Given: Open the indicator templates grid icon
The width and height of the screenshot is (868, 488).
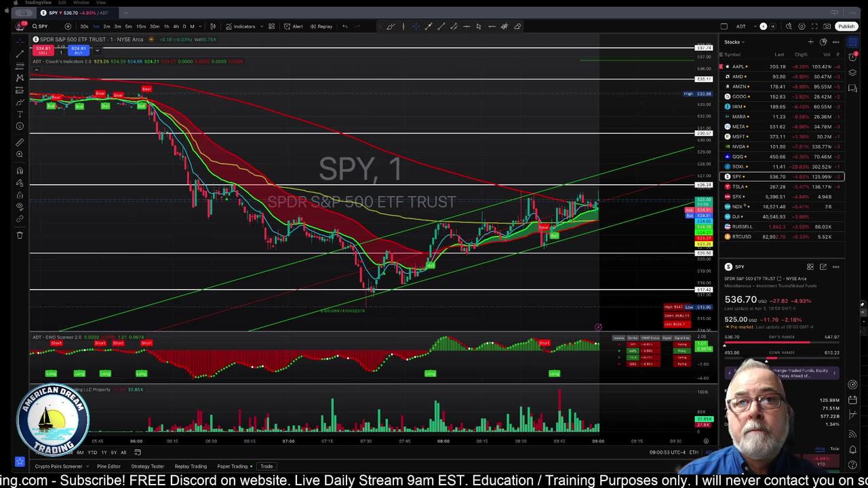Looking at the screenshot, I should 271,26.
